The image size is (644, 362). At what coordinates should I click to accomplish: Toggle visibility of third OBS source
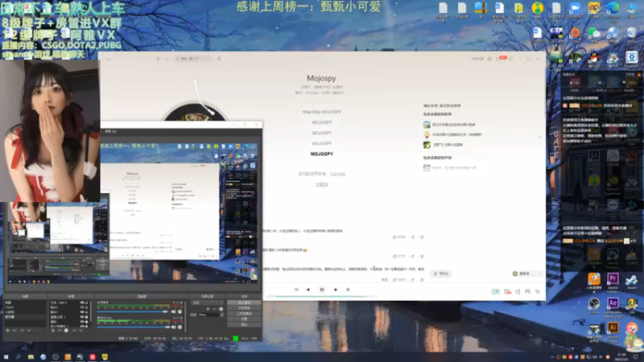(82, 312)
